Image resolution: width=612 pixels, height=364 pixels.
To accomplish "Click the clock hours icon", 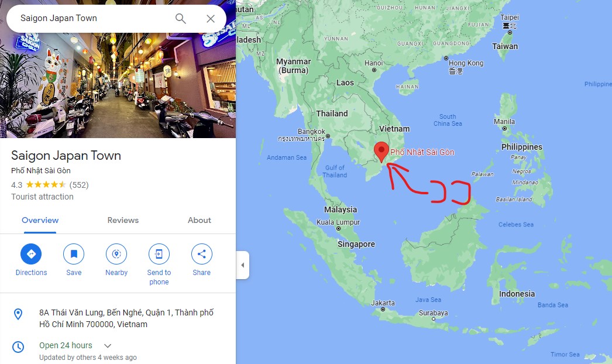I will coord(18,347).
